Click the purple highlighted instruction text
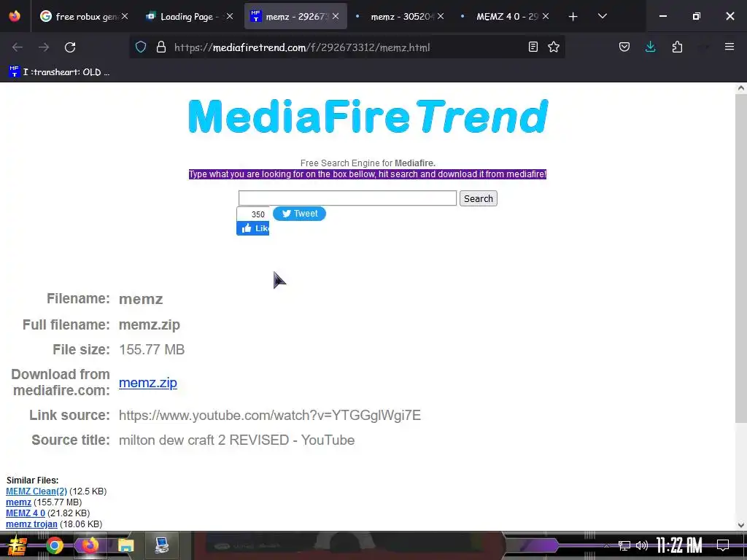Viewport: 747px width, 560px height. coord(368,174)
